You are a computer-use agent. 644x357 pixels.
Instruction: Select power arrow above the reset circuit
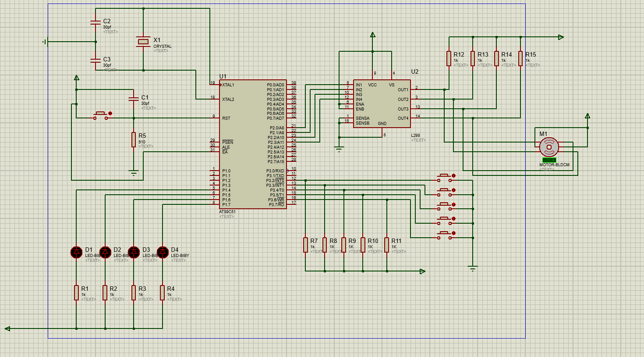pos(77,78)
